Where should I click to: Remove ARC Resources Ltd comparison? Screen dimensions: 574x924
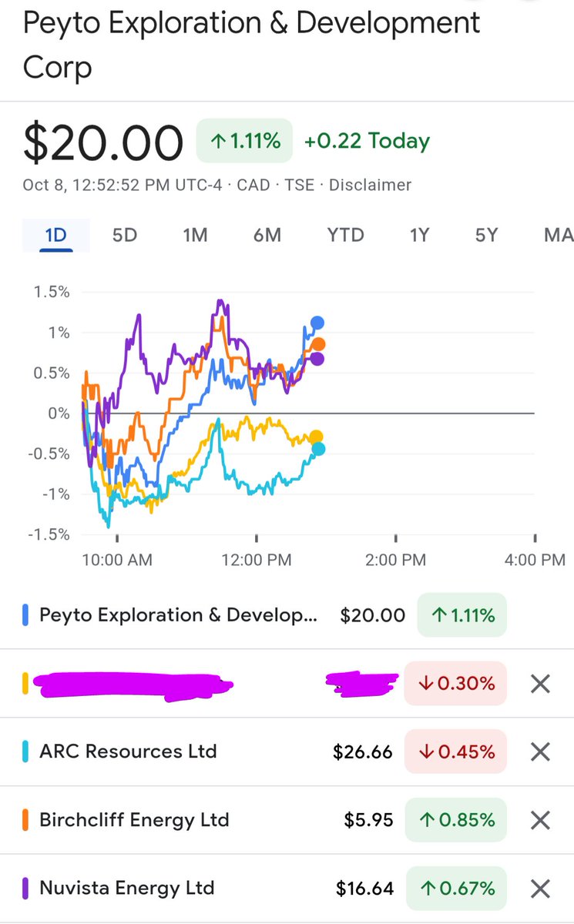pos(541,752)
